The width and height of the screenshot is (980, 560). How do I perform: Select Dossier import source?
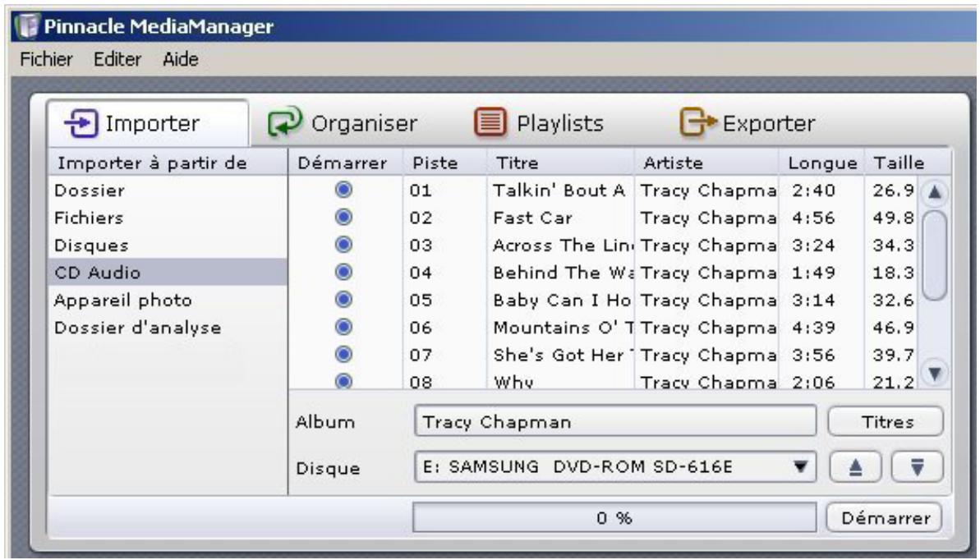click(x=167, y=190)
